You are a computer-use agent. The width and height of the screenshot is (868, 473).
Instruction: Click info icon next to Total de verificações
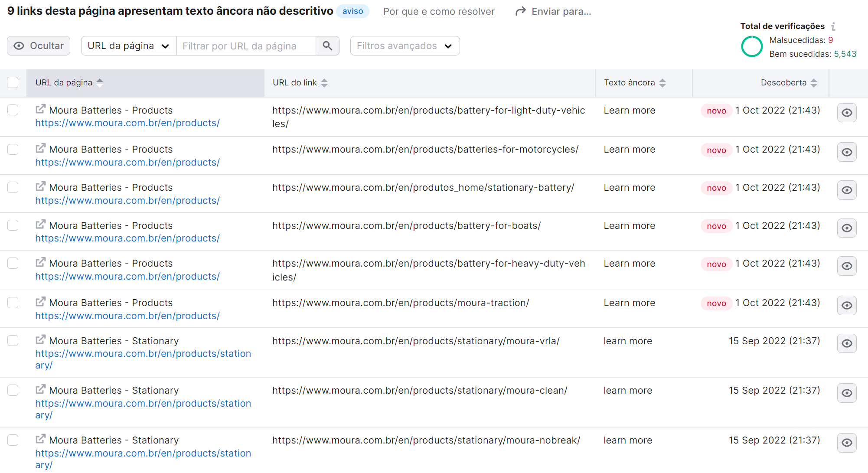(x=833, y=26)
